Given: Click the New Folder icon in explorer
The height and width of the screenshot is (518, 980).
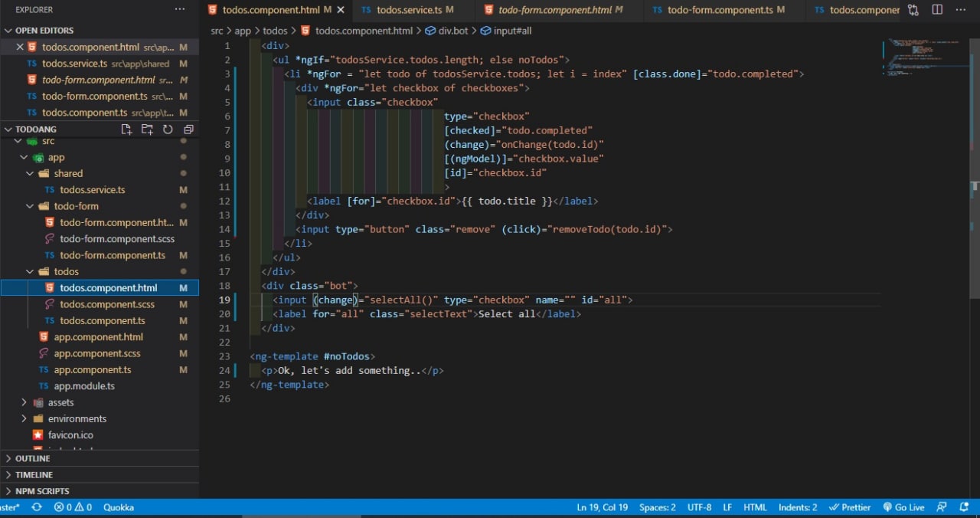Looking at the screenshot, I should click(147, 129).
